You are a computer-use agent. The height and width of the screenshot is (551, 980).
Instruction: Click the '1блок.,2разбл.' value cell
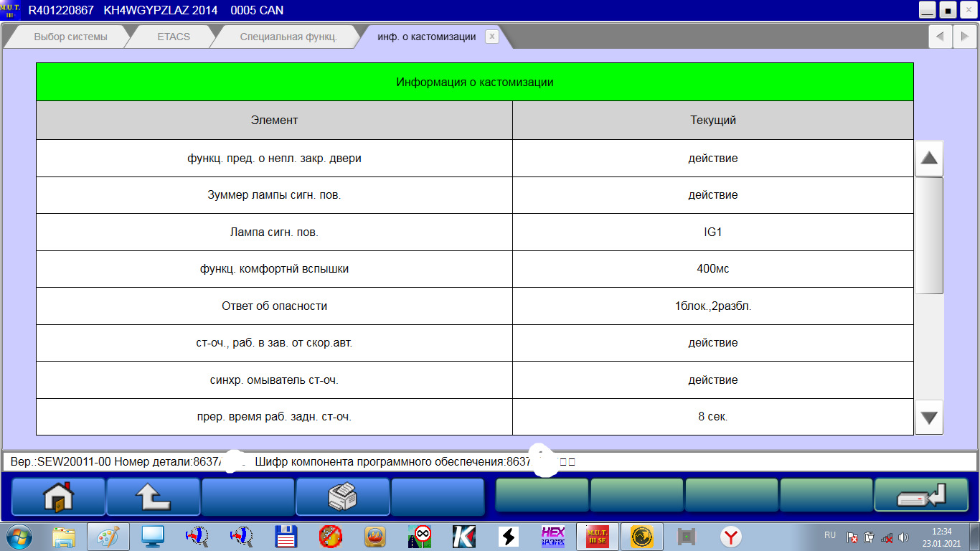(x=713, y=306)
